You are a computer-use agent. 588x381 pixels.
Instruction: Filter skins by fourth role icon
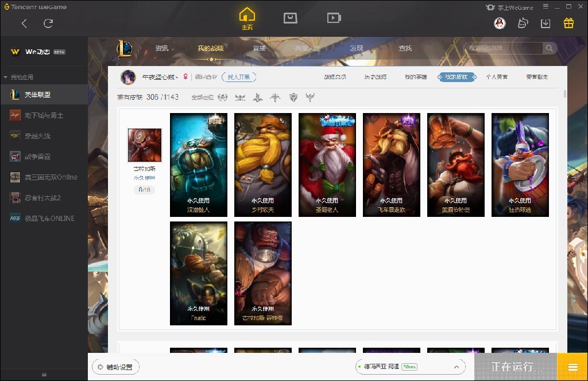tap(275, 98)
